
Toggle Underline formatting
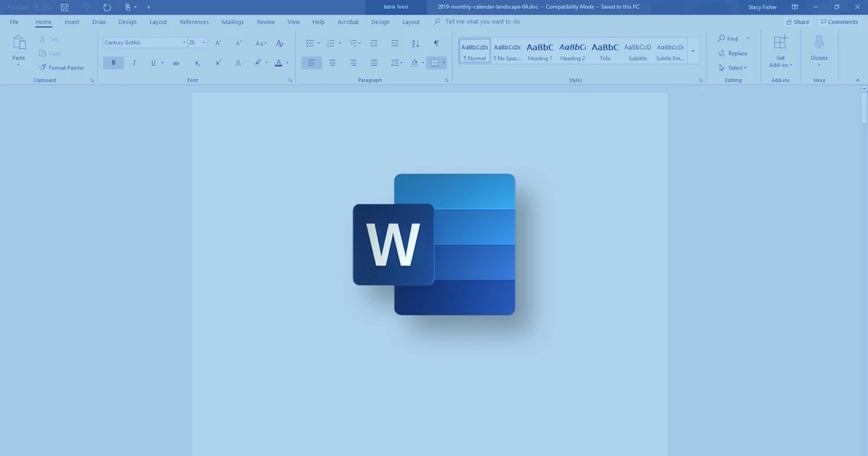(153, 63)
